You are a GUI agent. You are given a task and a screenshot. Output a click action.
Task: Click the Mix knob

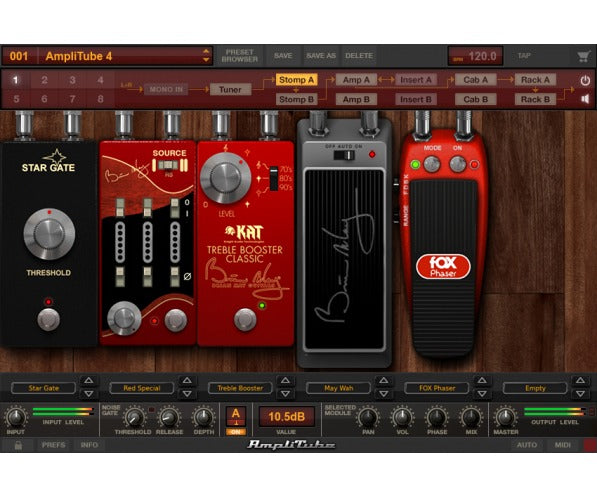pyautogui.click(x=471, y=417)
